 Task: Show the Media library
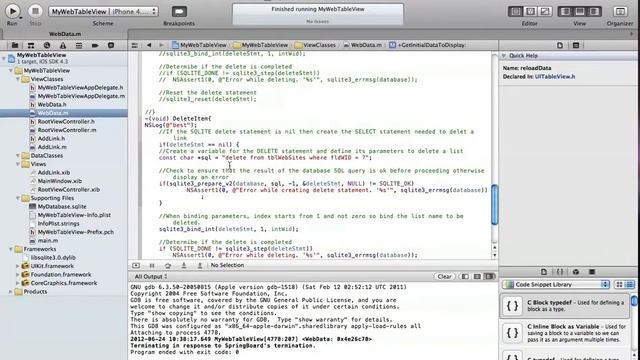[x=592, y=272]
